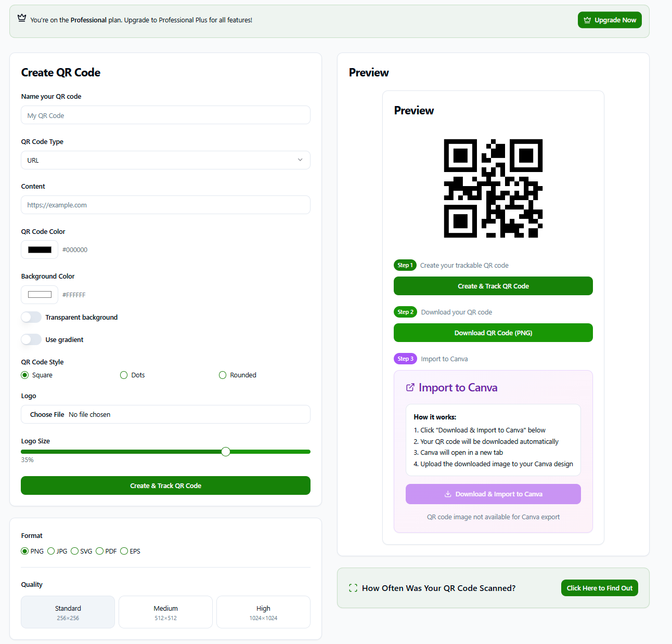672x644 pixels.
Task: Choose Medium 512×512 quality option
Action: click(165, 612)
